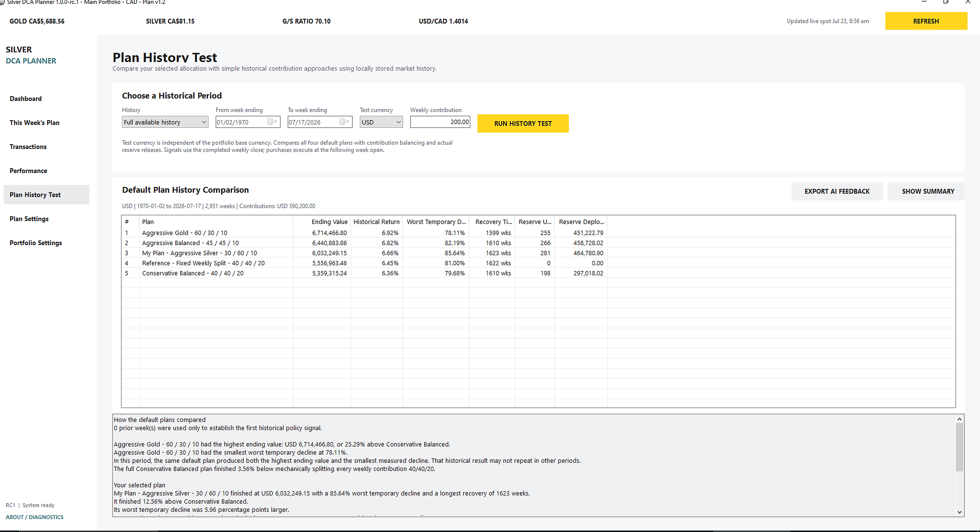The image size is (980, 532).
Task: Click the scrollbar up arrow in summary
Action: coord(959,419)
